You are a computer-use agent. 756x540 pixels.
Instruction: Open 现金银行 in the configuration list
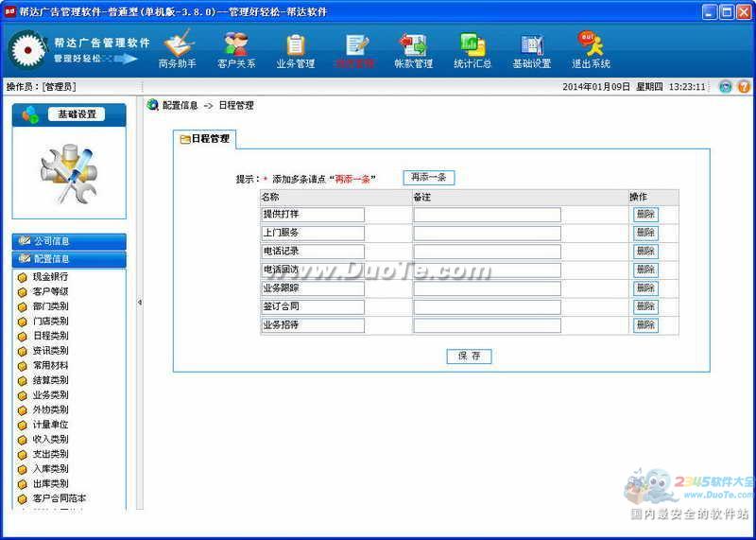pos(50,276)
